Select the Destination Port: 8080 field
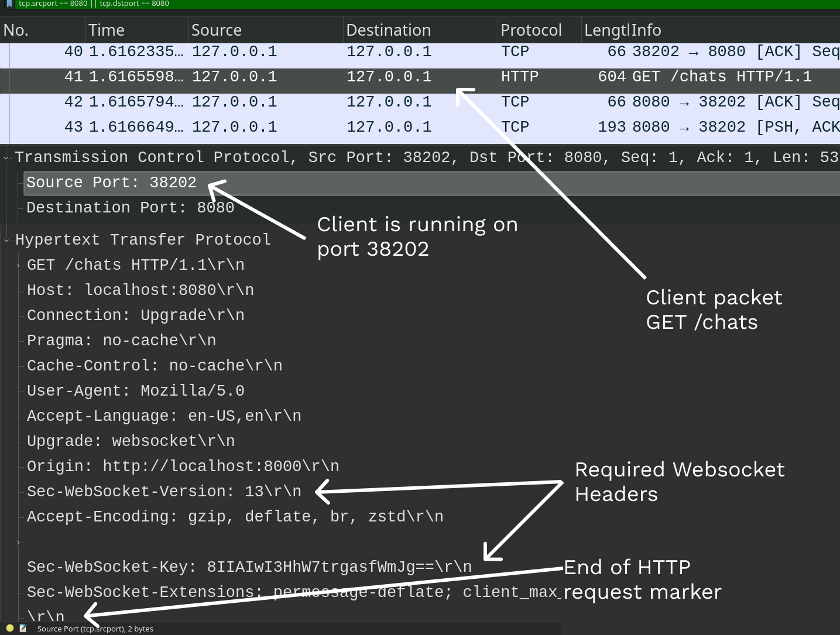This screenshot has height=635, width=840. 130,208
